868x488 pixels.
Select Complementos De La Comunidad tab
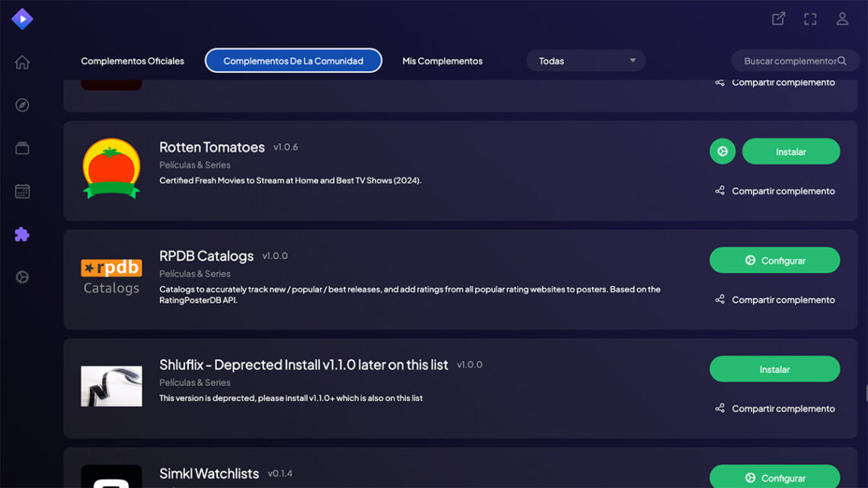[x=293, y=61]
